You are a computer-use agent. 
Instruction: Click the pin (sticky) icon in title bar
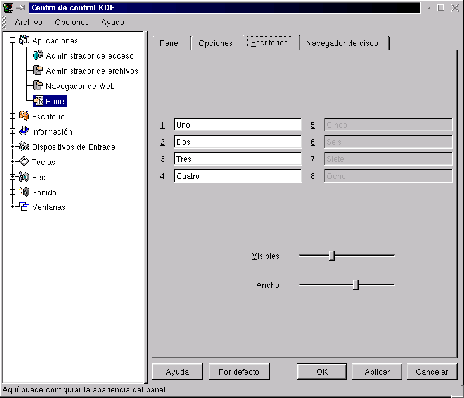coord(21,8)
